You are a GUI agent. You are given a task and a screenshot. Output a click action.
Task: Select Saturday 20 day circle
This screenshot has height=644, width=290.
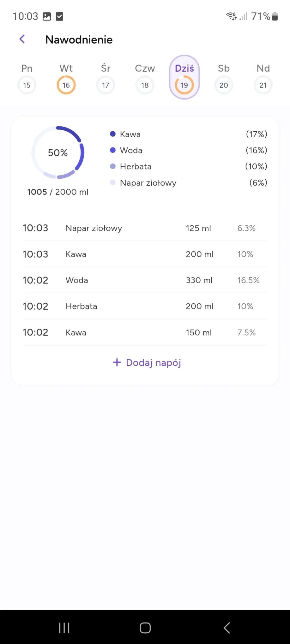coord(224,85)
